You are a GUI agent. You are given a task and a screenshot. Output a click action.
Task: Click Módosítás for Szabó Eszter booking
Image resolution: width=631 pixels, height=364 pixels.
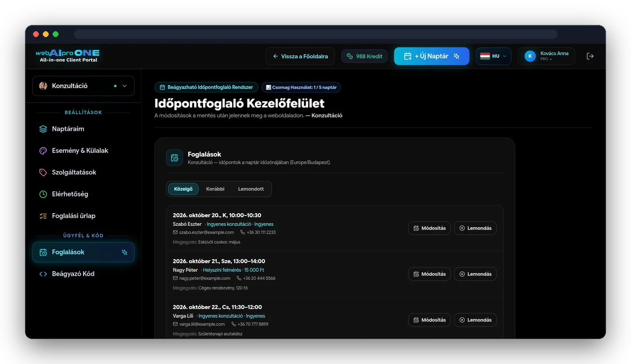[x=429, y=228]
